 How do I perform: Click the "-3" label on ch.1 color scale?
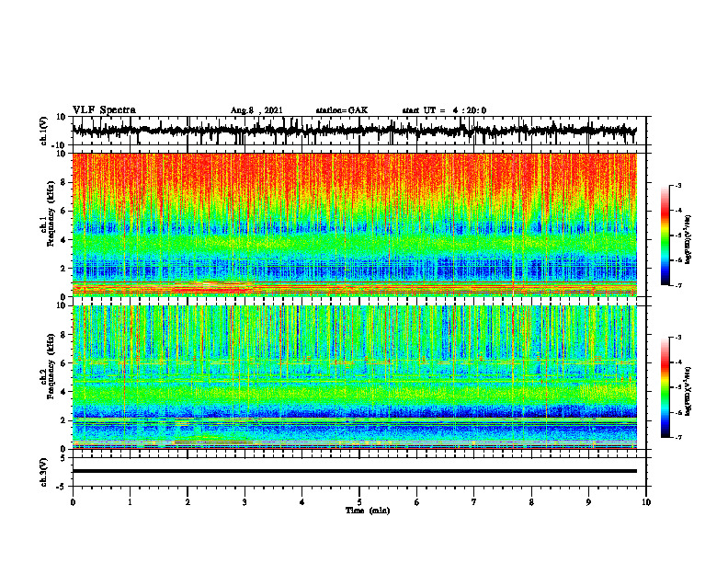point(677,185)
